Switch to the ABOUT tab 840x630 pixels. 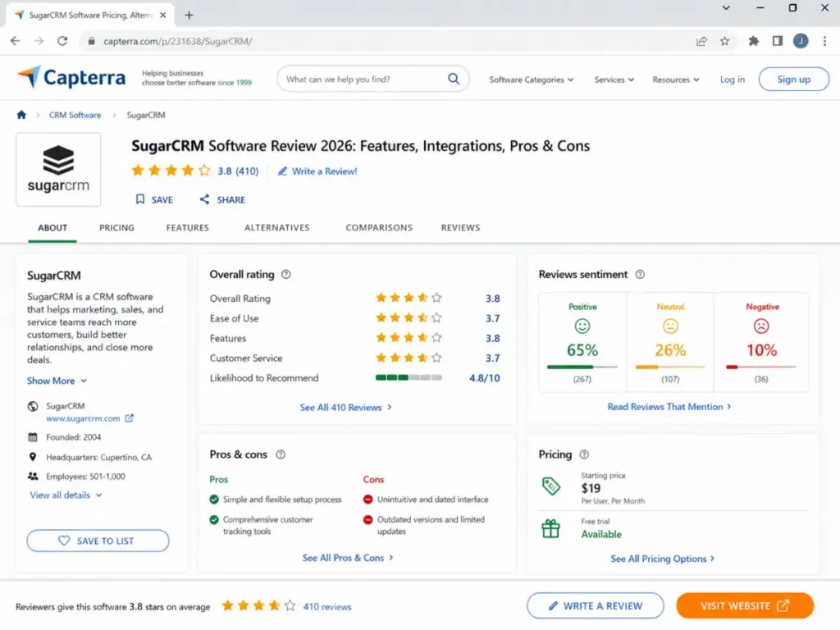tap(52, 228)
